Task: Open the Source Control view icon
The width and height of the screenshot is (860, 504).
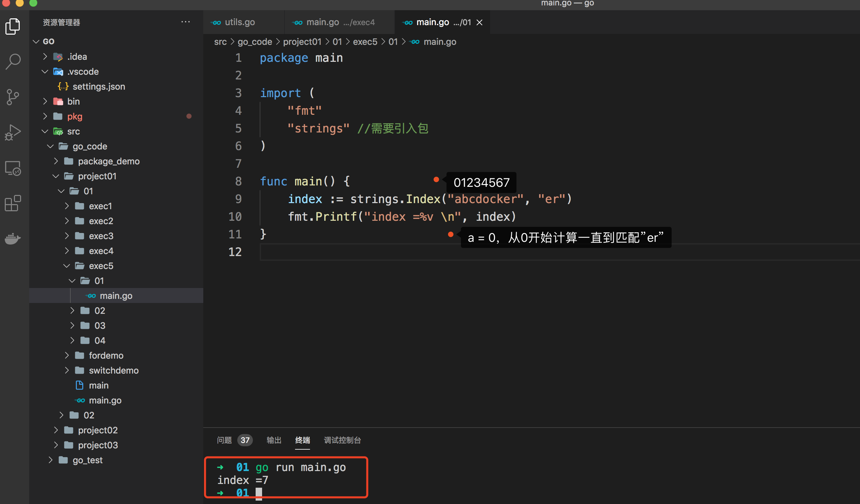Action: coord(13,97)
